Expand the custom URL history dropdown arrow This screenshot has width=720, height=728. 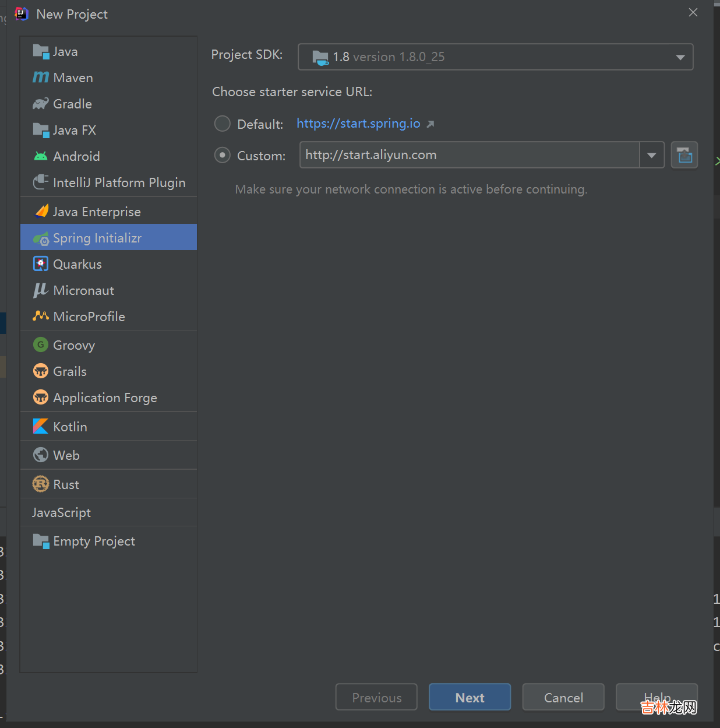pos(652,155)
